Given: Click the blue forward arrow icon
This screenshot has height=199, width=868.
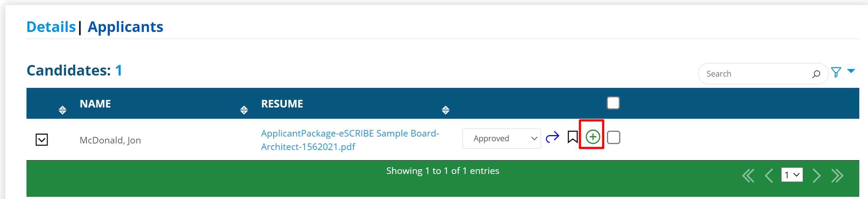Looking at the screenshot, I should coord(553,137).
